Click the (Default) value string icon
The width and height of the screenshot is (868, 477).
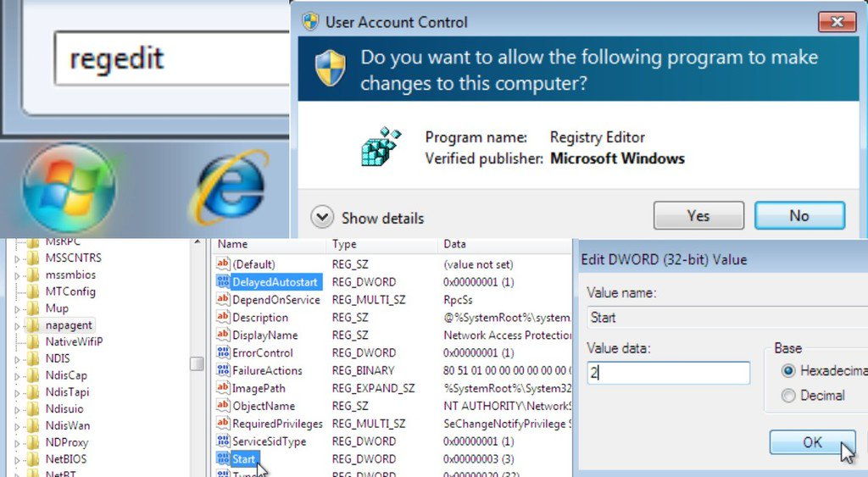tap(223, 264)
